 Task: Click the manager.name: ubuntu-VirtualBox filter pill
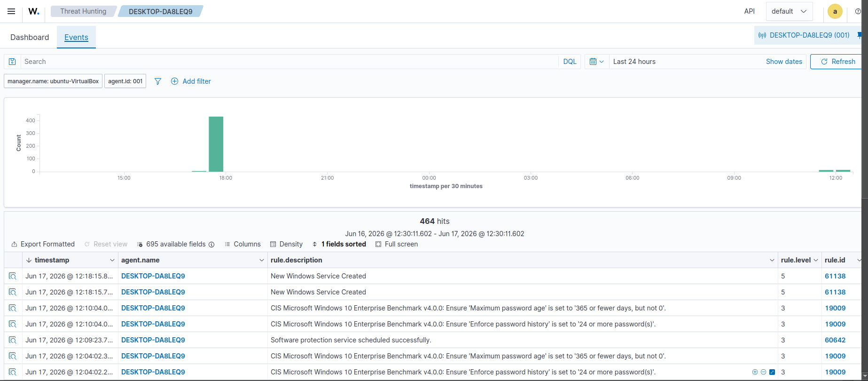[x=53, y=81]
